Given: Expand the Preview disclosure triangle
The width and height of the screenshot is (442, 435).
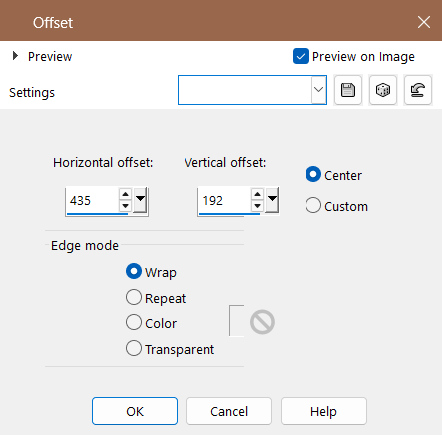Looking at the screenshot, I should (15, 56).
